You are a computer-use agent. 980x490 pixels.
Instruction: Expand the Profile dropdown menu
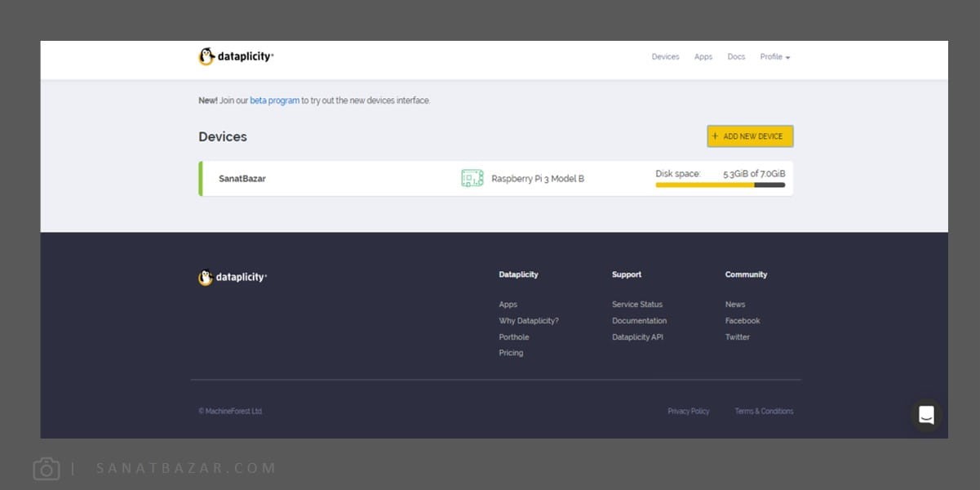[775, 57]
